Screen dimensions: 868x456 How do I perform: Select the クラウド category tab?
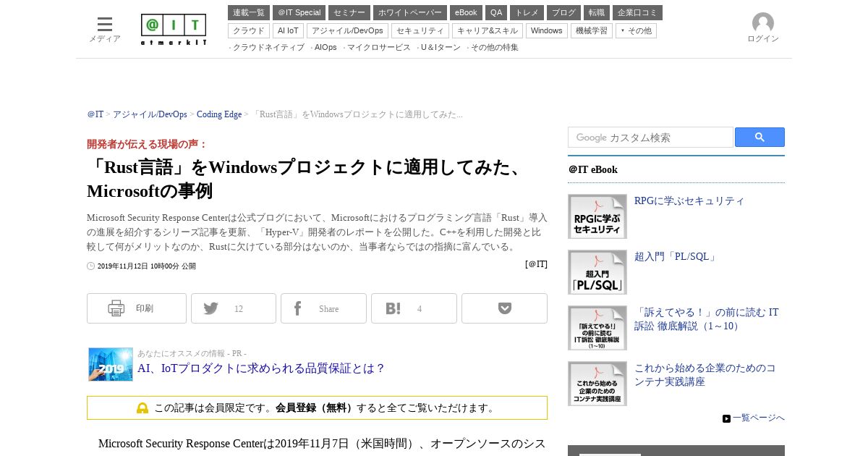pyautogui.click(x=249, y=31)
